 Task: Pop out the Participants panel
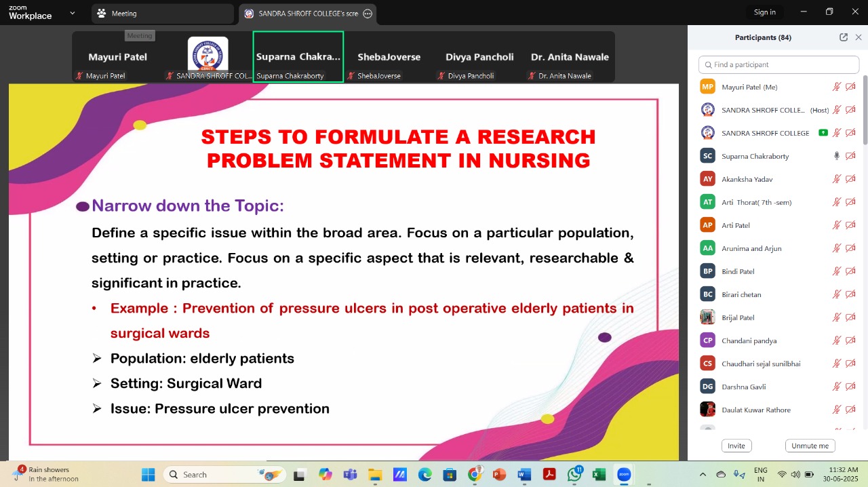[x=844, y=37]
